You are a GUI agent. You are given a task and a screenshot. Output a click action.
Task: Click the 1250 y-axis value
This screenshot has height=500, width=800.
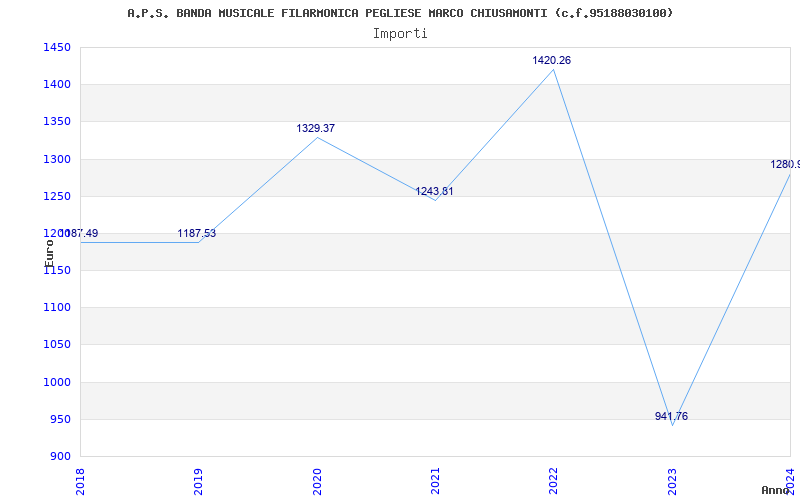pyautogui.click(x=57, y=196)
